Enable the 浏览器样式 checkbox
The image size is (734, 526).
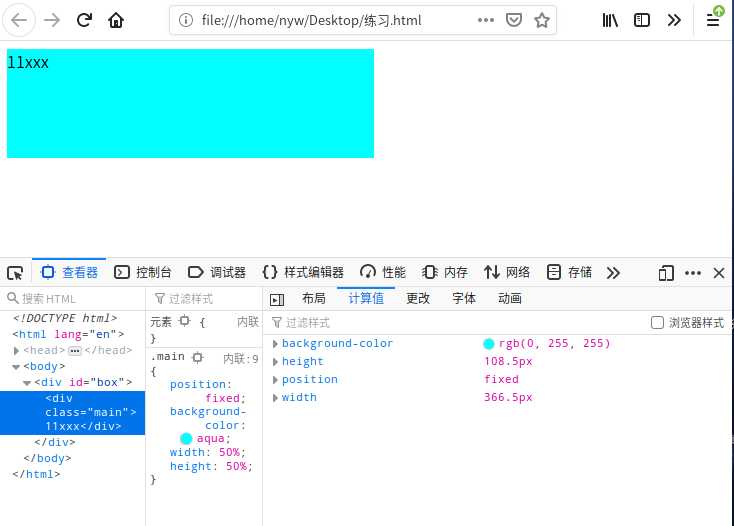657,323
